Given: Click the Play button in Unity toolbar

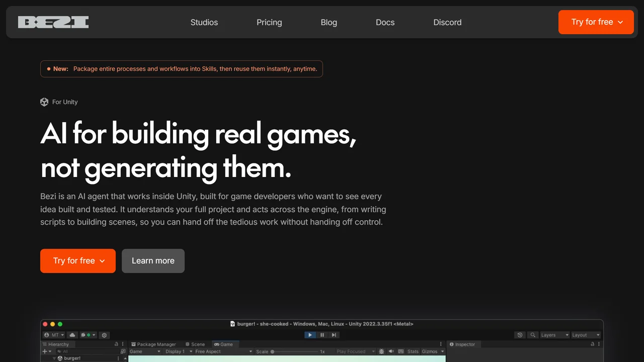Looking at the screenshot, I should tap(310, 335).
